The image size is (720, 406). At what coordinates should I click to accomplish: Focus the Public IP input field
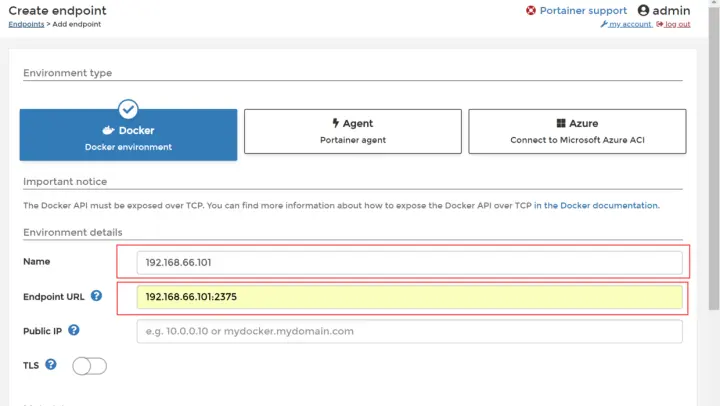(409, 331)
